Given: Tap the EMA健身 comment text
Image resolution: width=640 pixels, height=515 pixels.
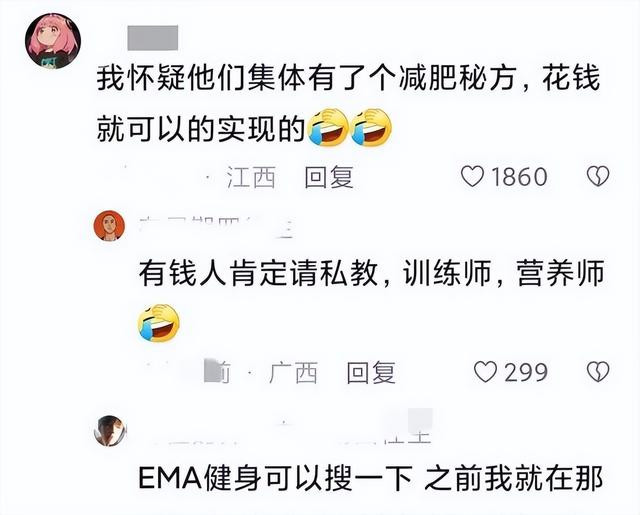Looking at the screenshot, I should click(x=371, y=477).
